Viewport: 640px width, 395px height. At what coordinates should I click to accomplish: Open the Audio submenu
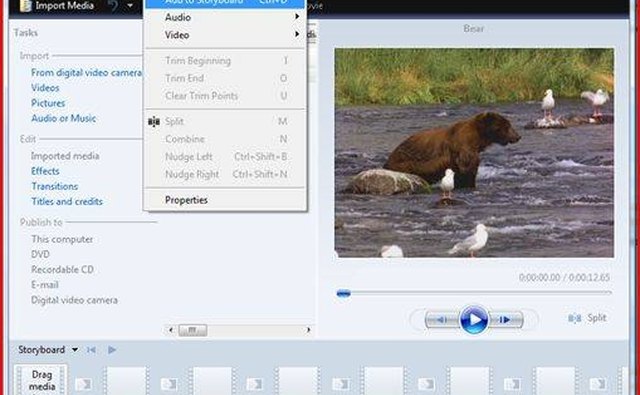225,17
